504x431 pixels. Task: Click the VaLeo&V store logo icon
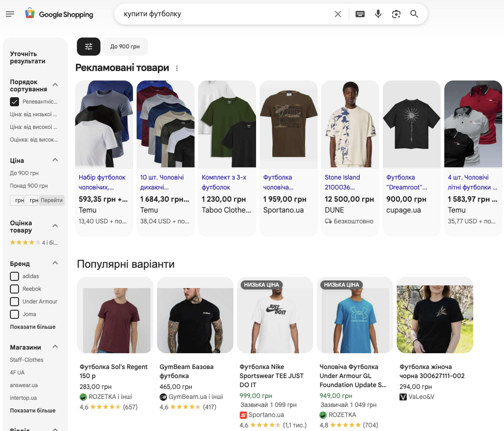403,397
